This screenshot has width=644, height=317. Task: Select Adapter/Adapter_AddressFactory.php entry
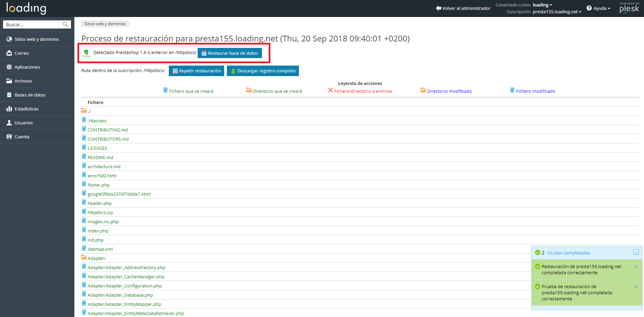[126, 267]
